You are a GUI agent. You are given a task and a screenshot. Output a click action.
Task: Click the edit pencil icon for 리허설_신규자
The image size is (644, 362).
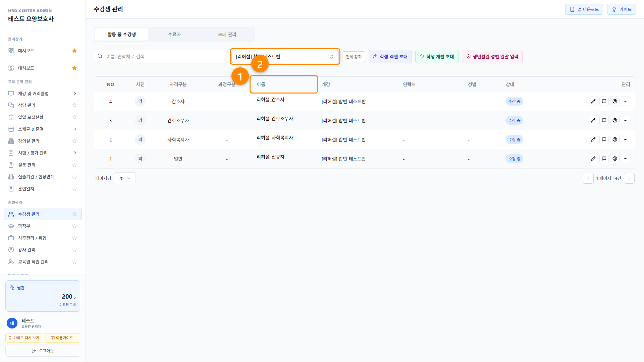tap(593, 159)
